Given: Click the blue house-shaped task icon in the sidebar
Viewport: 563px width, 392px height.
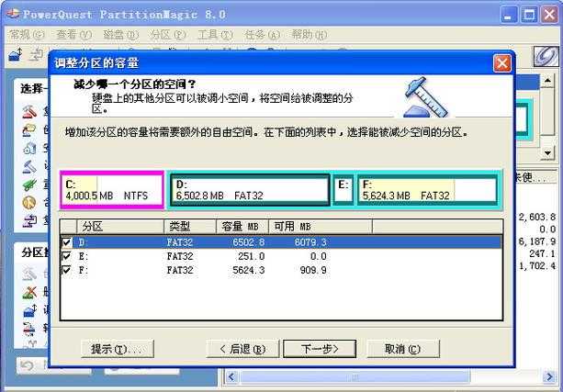Looking at the screenshot, I should click(x=29, y=148).
